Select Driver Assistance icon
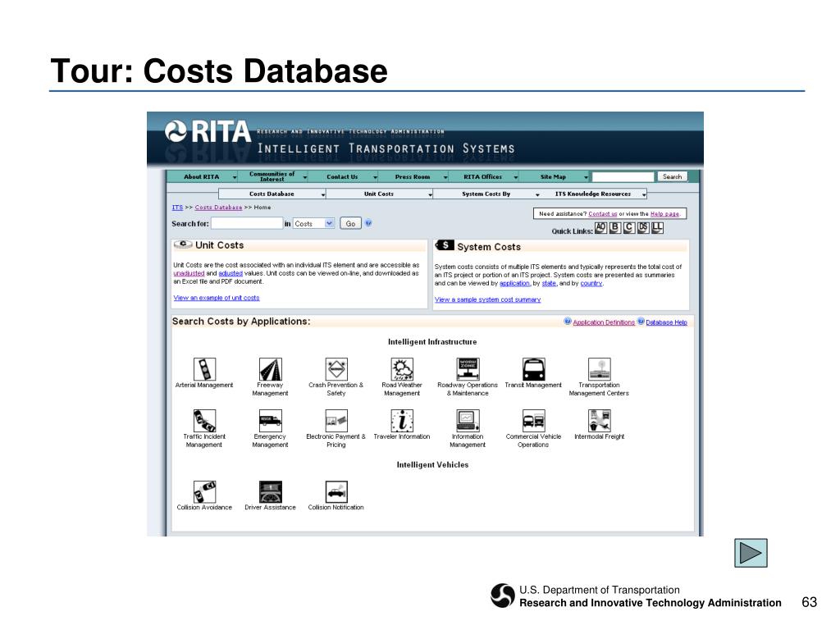Screen dimensions: 840x630 click(x=270, y=492)
